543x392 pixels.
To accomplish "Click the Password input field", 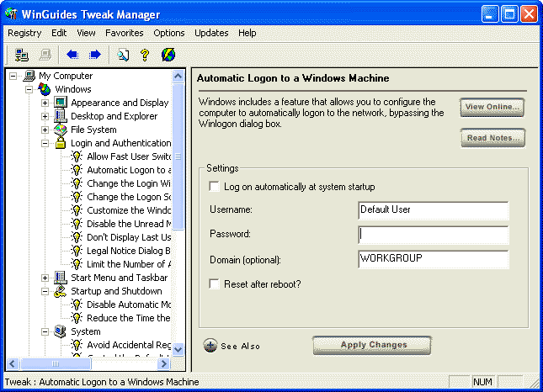I will (x=434, y=234).
